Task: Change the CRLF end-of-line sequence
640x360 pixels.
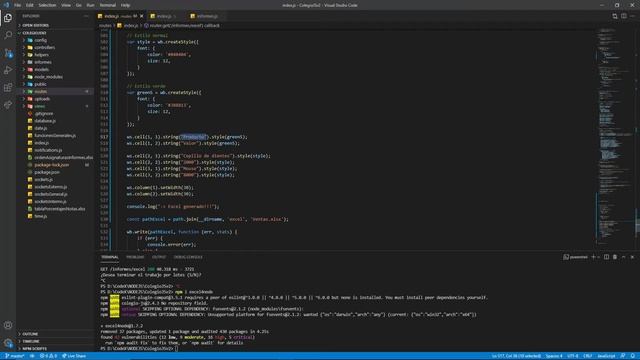Action: 587,356
